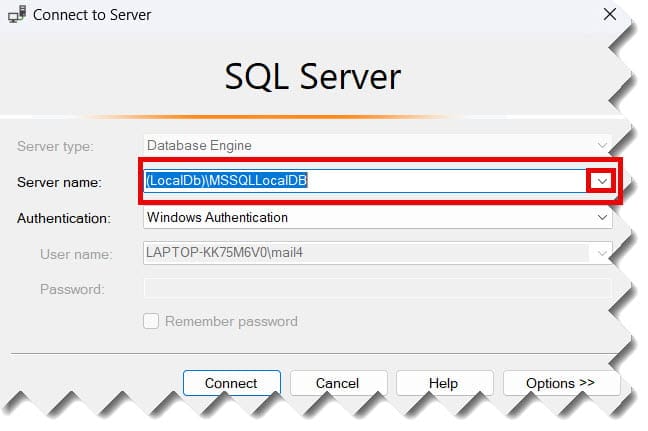Click inside the Server name text field
The width and height of the screenshot is (648, 431).
coord(365,181)
